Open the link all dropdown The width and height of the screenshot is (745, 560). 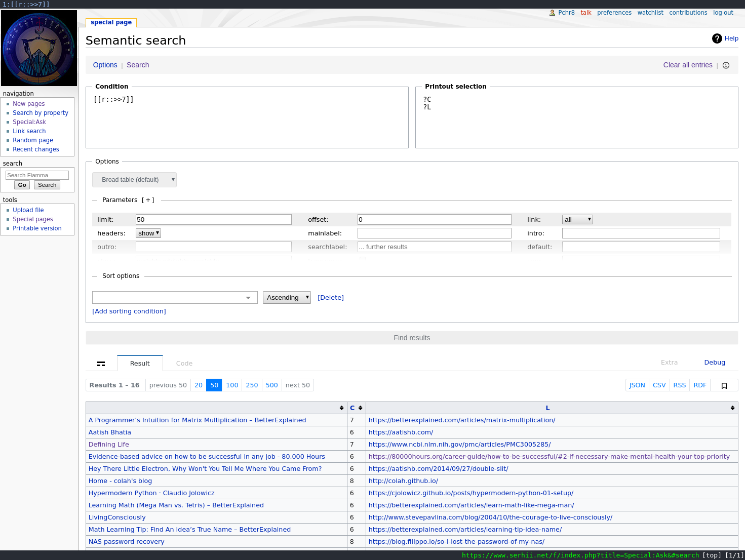(577, 220)
